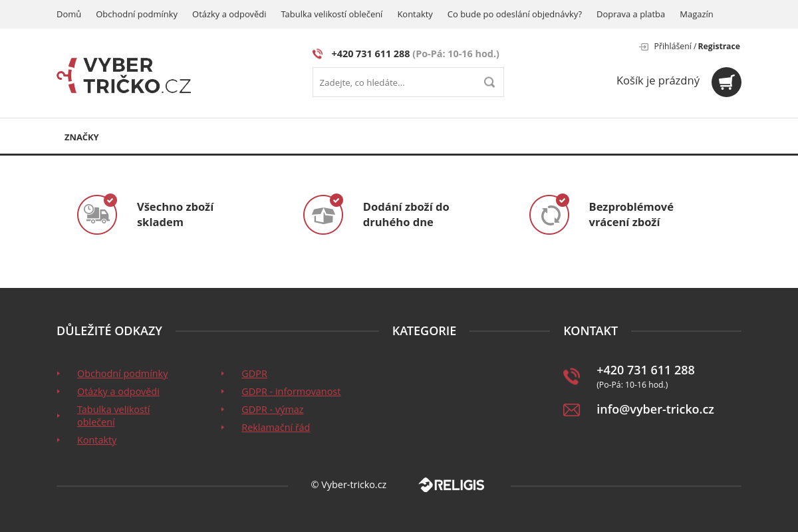Open the ZNAČKY menu
This screenshot has height=532, width=798.
(82, 137)
